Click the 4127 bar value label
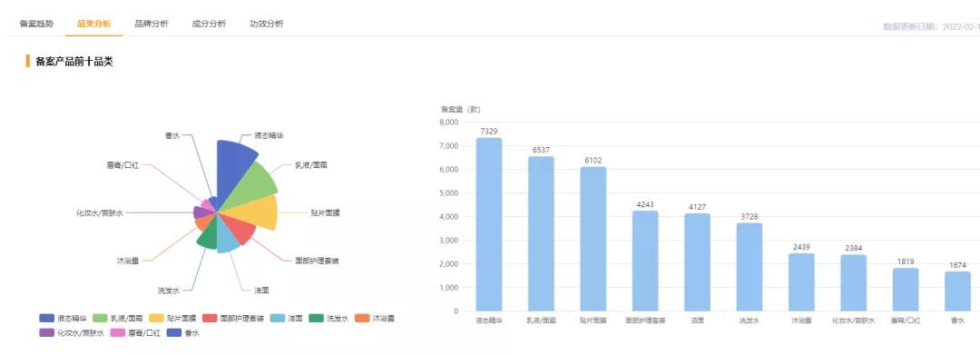The height and width of the screenshot is (355, 980). (x=697, y=207)
